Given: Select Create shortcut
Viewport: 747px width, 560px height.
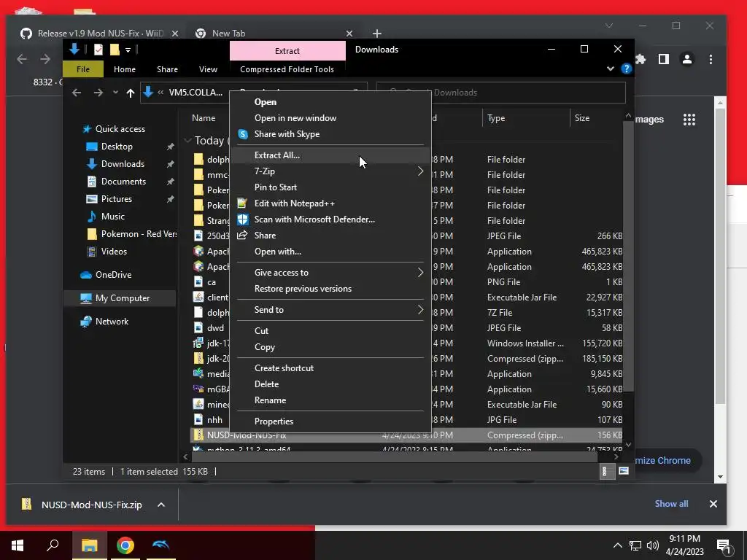Looking at the screenshot, I should coord(330,368).
